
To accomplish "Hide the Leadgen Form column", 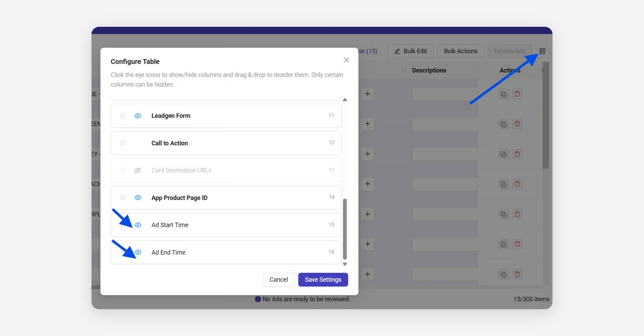I will point(138,116).
